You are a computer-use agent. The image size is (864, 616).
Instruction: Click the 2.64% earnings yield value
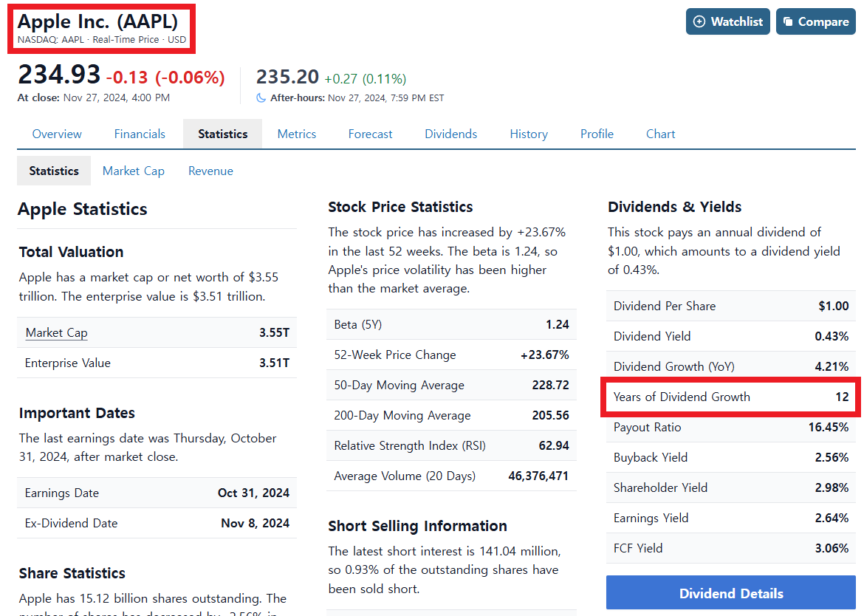[x=832, y=519]
